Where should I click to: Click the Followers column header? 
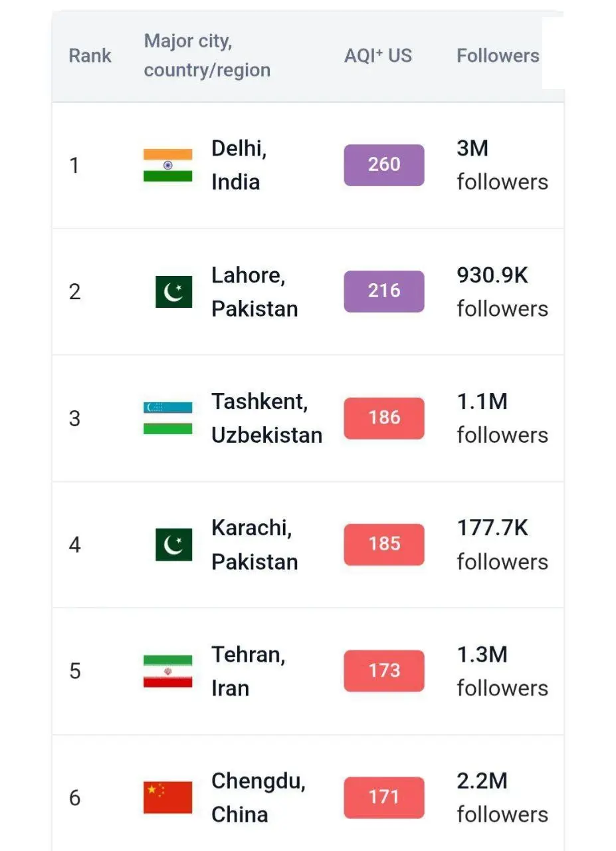tap(498, 55)
